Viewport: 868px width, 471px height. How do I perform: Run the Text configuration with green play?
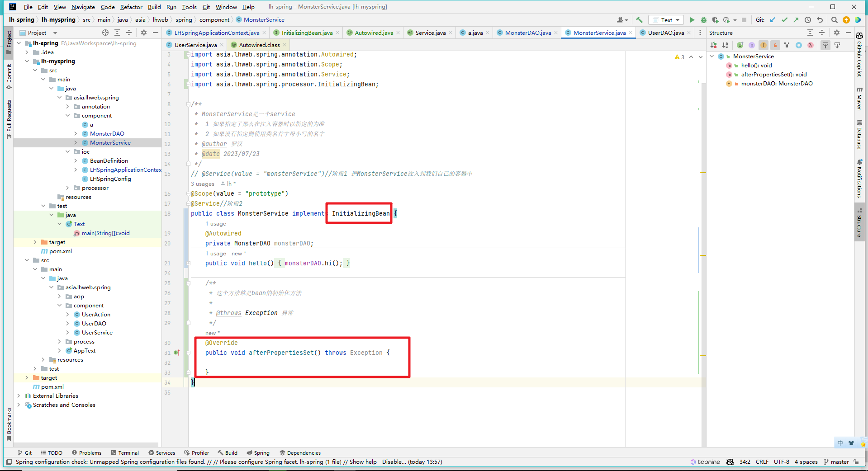[692, 20]
